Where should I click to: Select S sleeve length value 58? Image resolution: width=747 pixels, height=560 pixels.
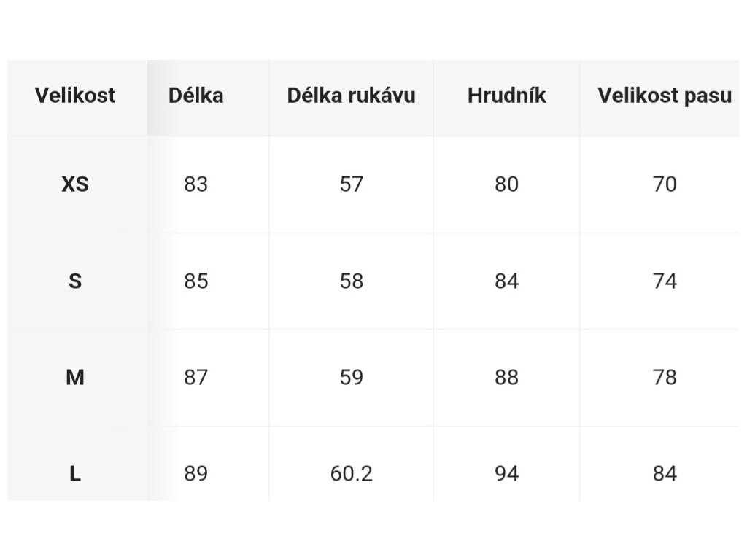(x=351, y=281)
